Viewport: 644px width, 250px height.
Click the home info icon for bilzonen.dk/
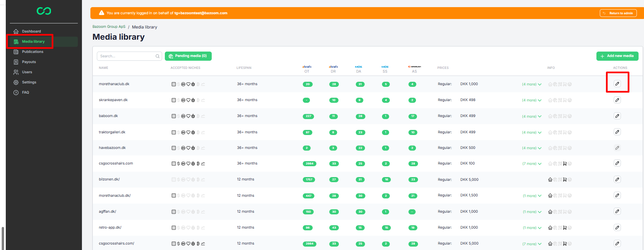pos(550,180)
